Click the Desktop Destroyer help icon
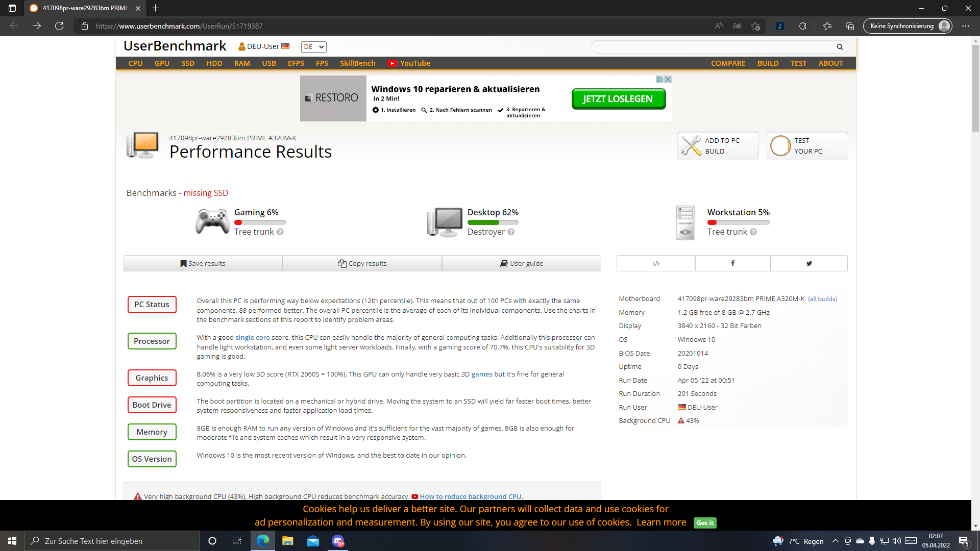Screen dimensions: 980x551 pos(511,232)
